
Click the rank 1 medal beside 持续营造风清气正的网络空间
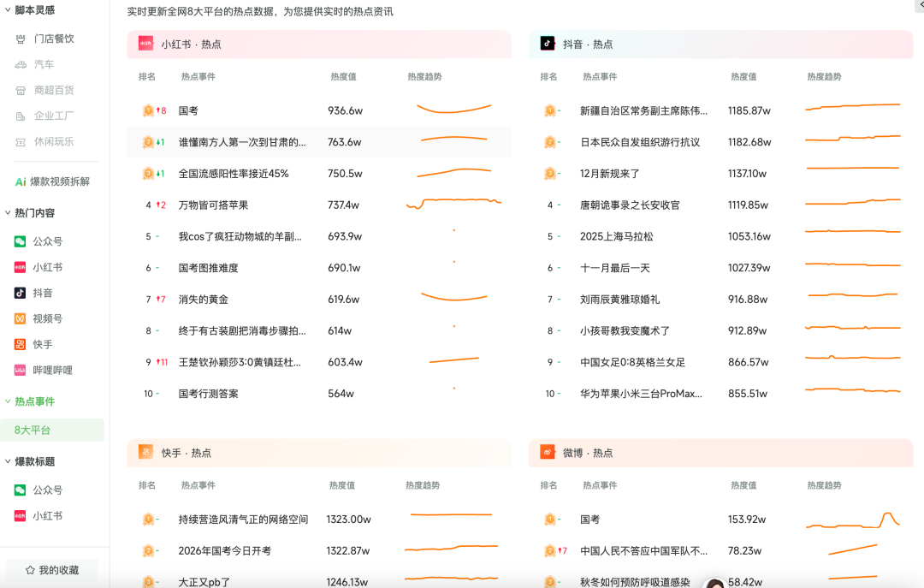149,519
